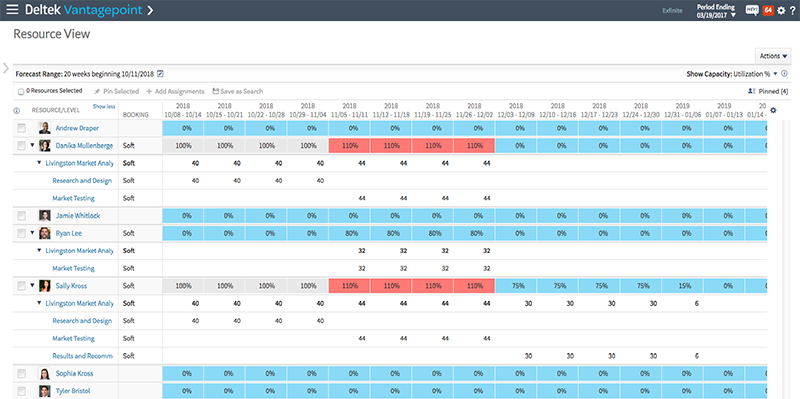Open Market Testing under Ryan Lee
Image resolution: width=800 pixels, height=399 pixels.
click(x=73, y=268)
